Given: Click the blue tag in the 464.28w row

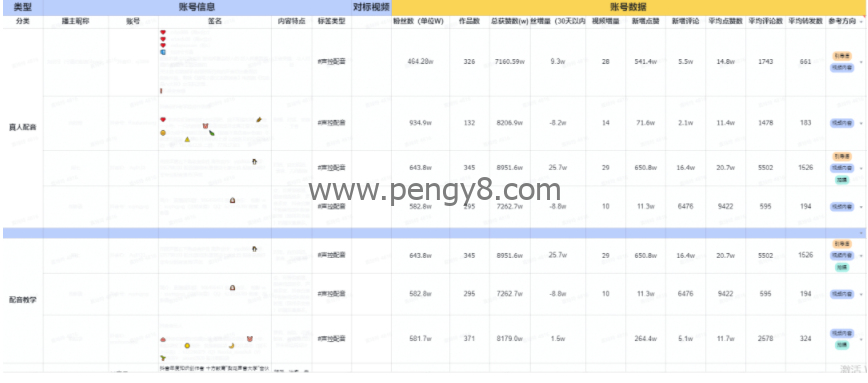Looking at the screenshot, I should pos(841,67).
